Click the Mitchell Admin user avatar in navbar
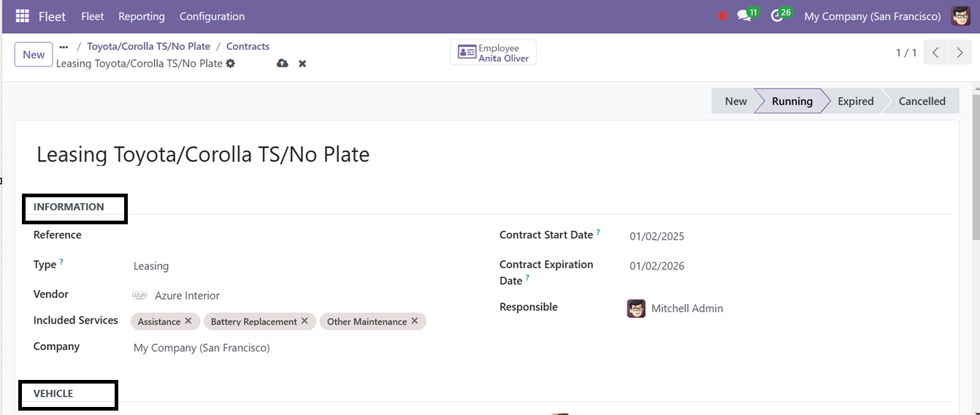 click(961, 15)
